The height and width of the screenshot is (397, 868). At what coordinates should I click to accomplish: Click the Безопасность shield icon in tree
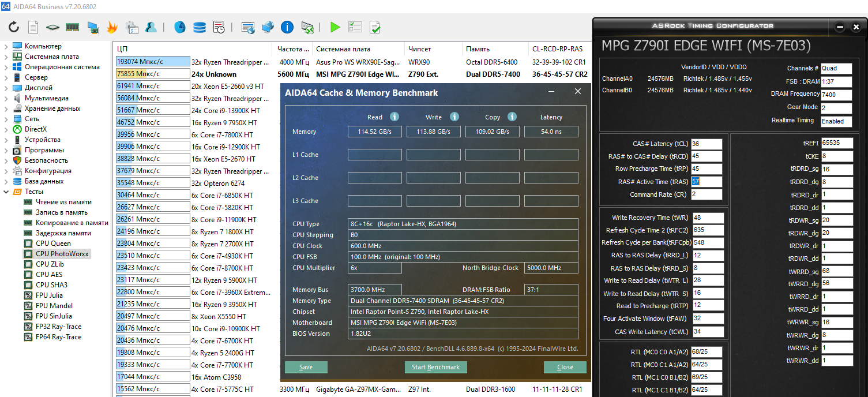coord(17,160)
